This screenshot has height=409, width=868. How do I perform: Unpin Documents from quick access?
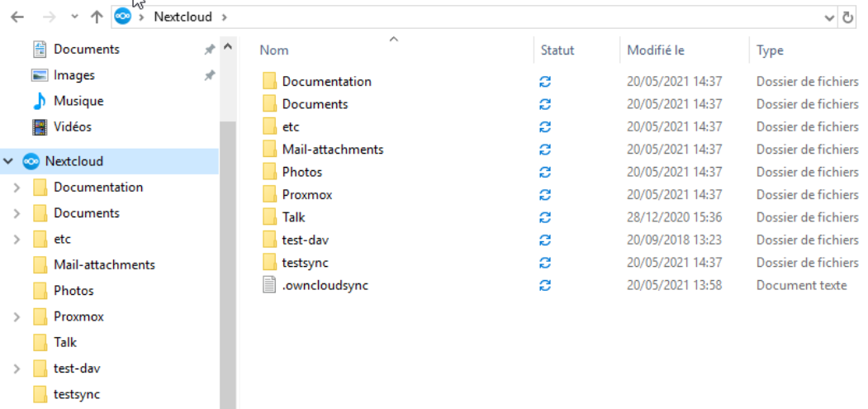point(210,50)
